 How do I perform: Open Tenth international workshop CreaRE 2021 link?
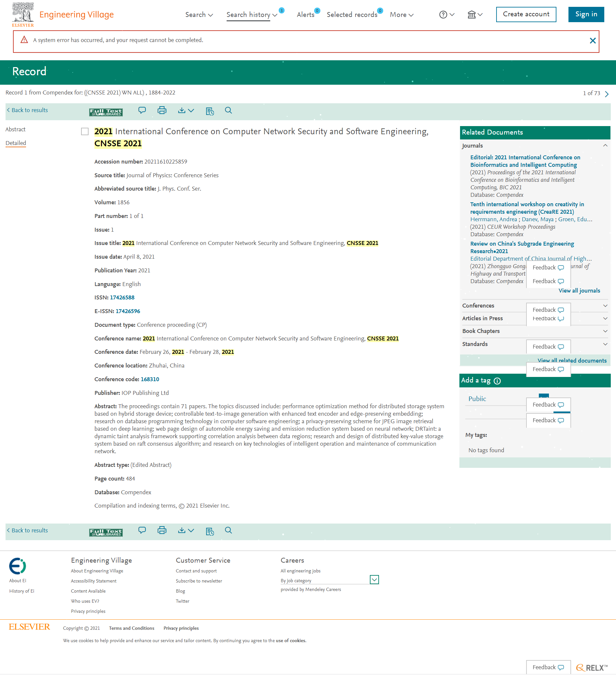(x=527, y=208)
